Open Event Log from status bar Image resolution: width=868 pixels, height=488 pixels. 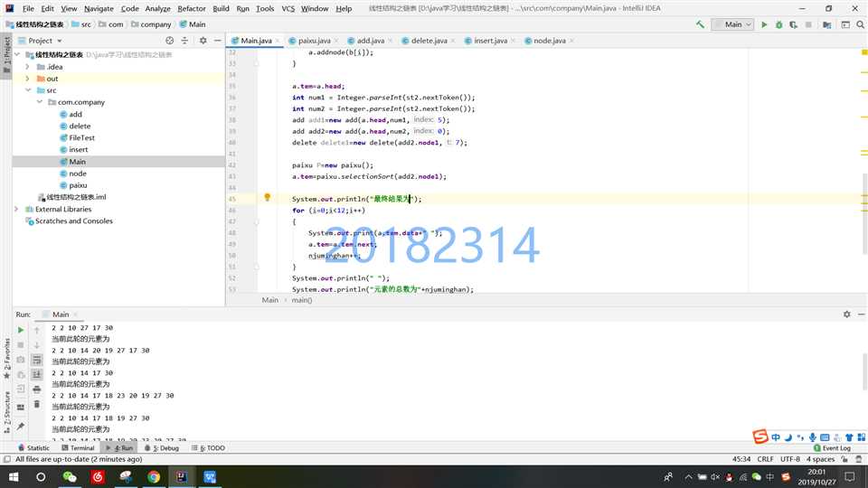click(832, 448)
